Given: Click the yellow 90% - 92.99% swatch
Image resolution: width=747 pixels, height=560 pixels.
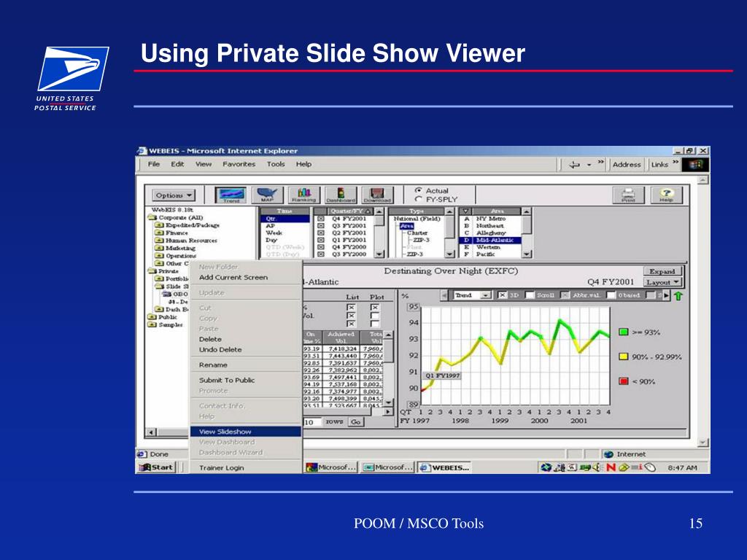Looking at the screenshot, I should (x=624, y=356).
